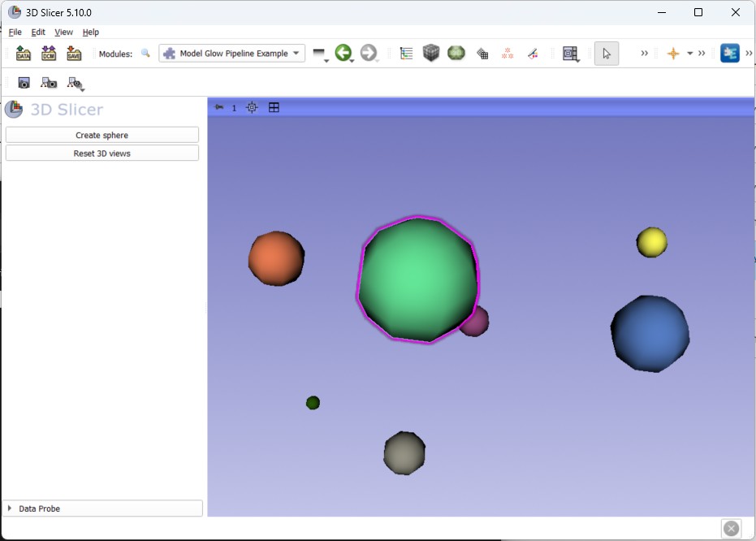Open the Python console icon
Viewport: 756px width, 541px height.
point(729,54)
